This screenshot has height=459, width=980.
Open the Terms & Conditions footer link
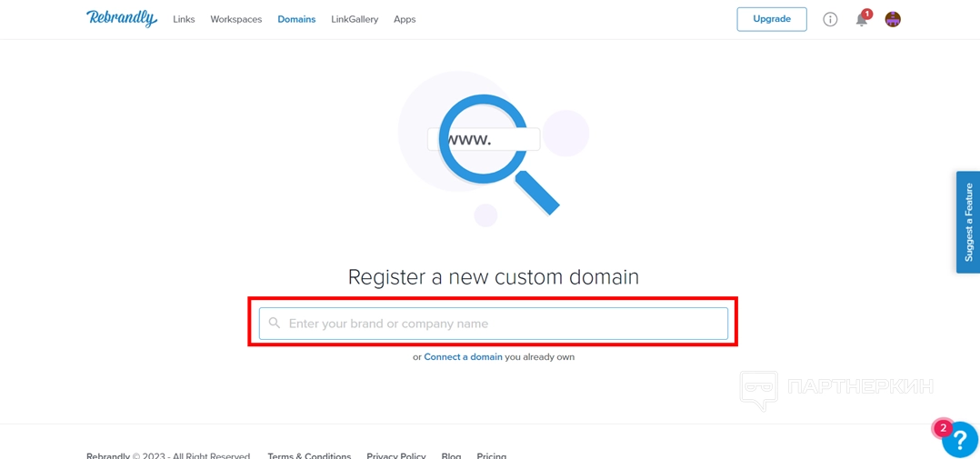(309, 455)
